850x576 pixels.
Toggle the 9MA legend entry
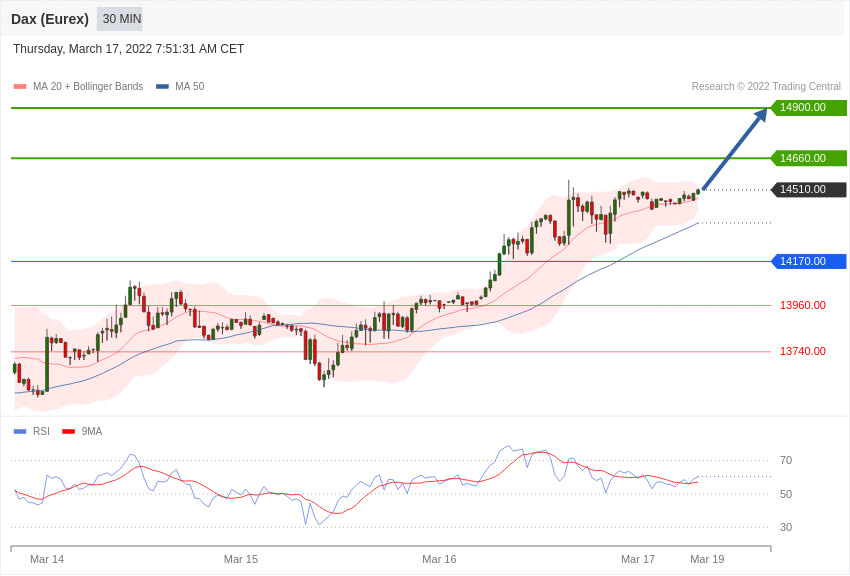82,431
